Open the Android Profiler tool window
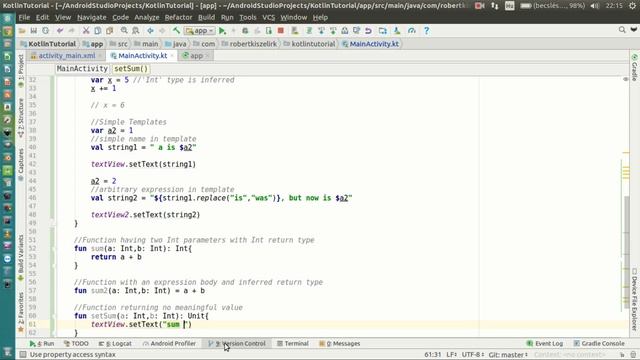This screenshot has width=640, height=360. 169,344
